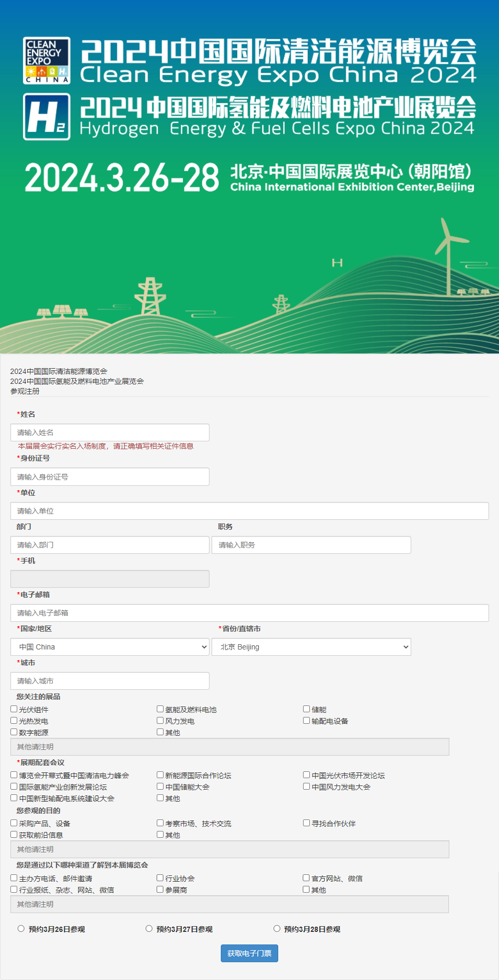The width and height of the screenshot is (499, 980).
Task: Click the 您关注的展品 section label
Action: [x=38, y=697]
